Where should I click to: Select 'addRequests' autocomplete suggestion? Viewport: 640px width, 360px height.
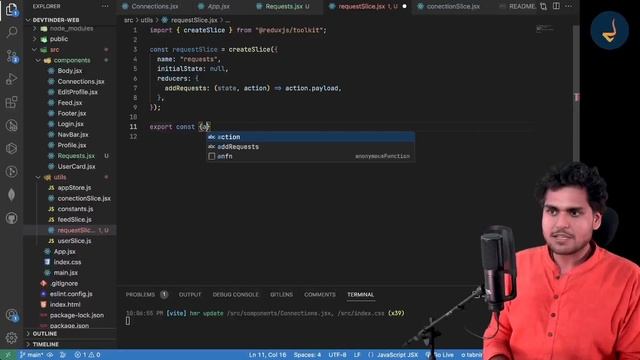(311, 147)
